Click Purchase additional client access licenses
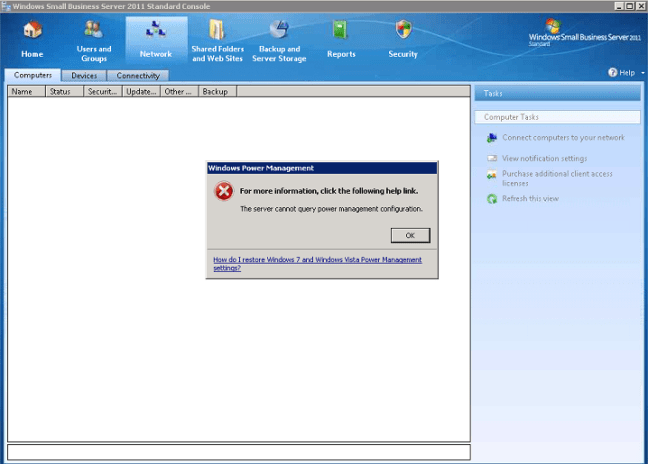This screenshot has height=464, width=648. pyautogui.click(x=557, y=178)
